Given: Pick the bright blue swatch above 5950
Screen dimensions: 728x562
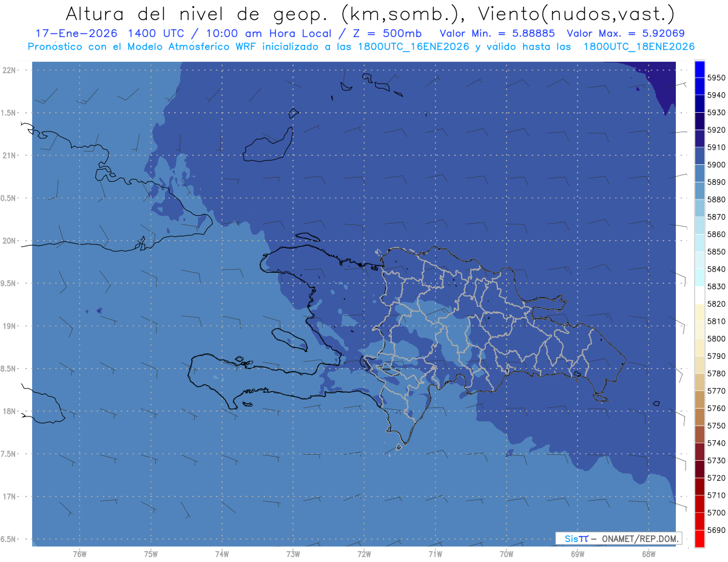Looking at the screenshot, I should [x=699, y=69].
